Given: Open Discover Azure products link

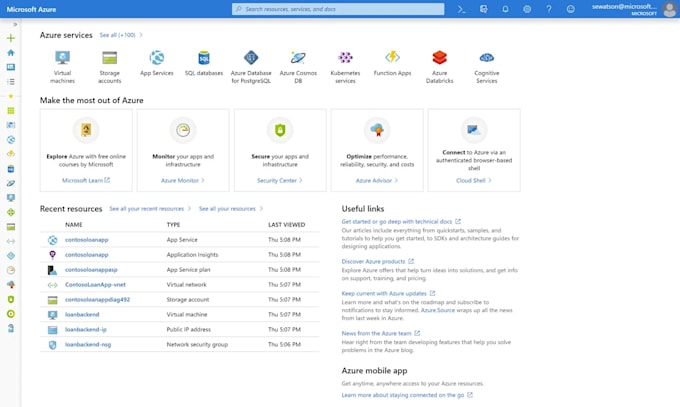Looking at the screenshot, I should coord(373,262).
